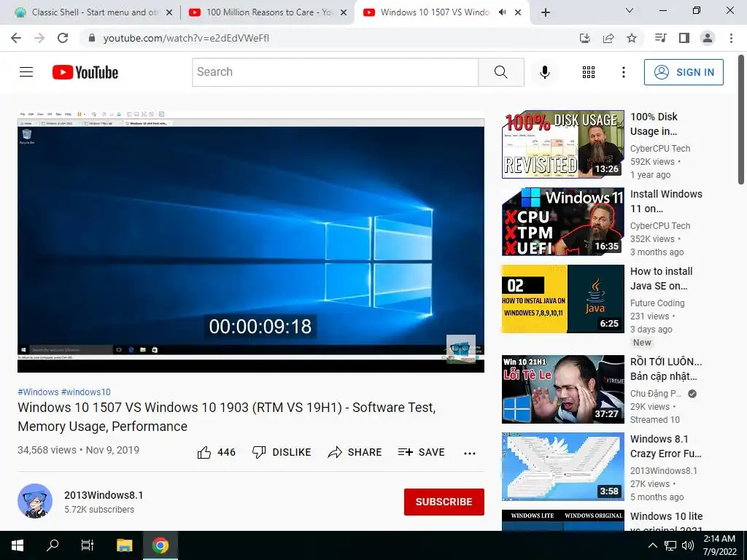Close the 100 Million Reasons tab

point(344,12)
